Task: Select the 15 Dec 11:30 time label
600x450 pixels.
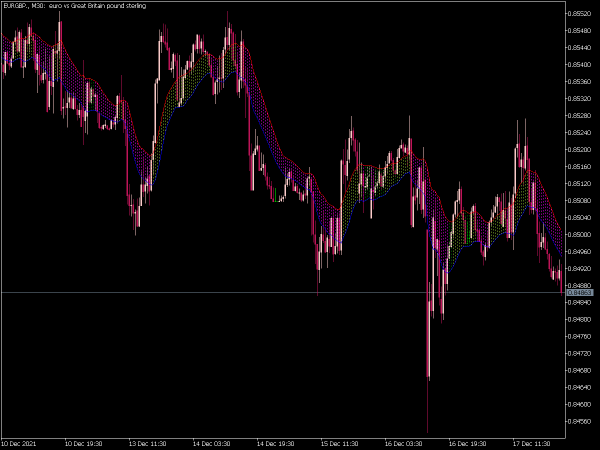Action: click(339, 444)
